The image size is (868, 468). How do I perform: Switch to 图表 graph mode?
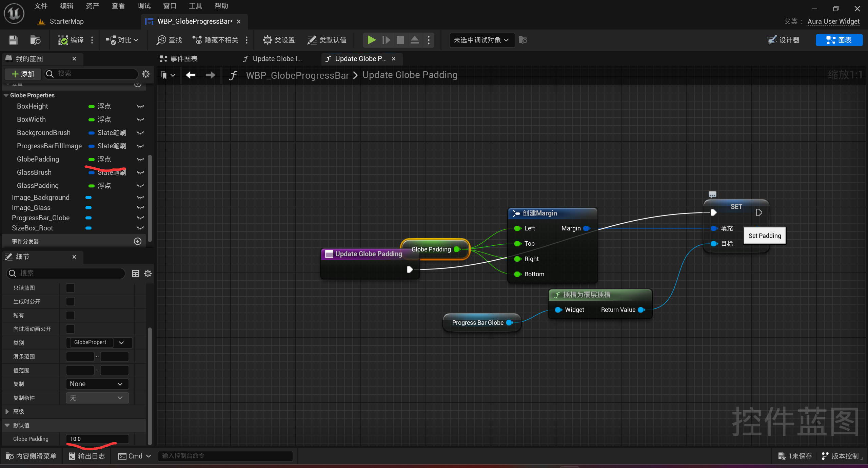pos(839,40)
